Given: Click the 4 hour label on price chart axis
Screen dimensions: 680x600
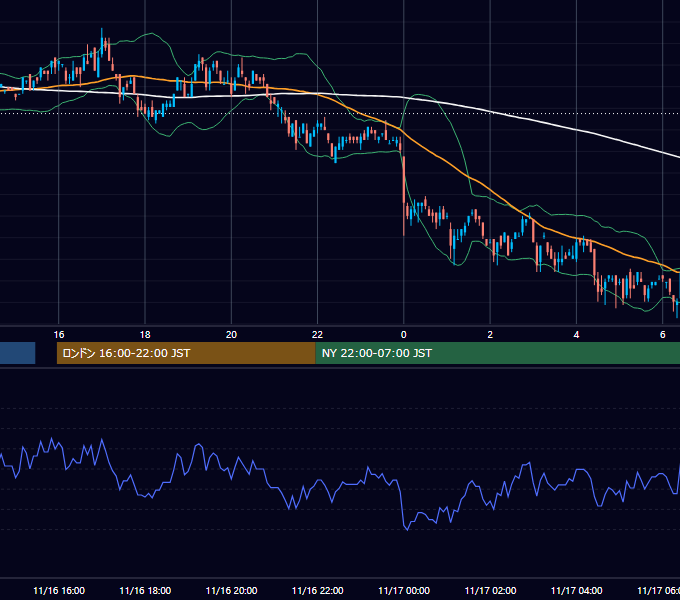Looking at the screenshot, I should pos(576,335).
